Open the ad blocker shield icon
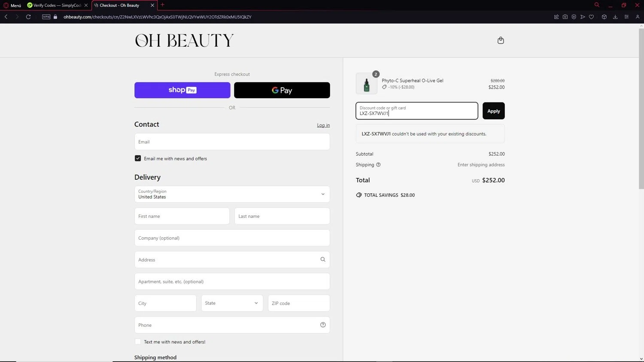 click(x=574, y=17)
